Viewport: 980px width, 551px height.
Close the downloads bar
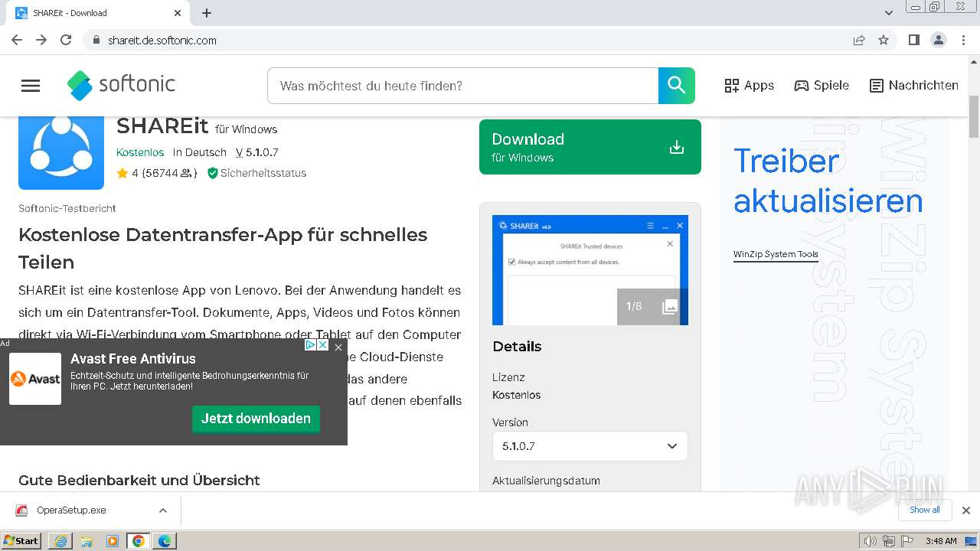[x=966, y=510]
